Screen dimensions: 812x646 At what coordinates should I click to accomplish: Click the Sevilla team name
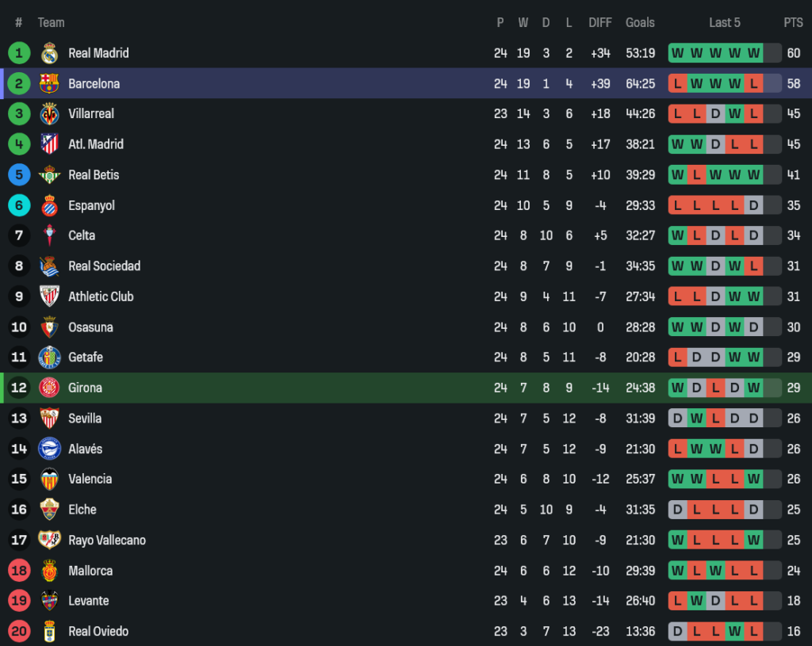(85, 419)
